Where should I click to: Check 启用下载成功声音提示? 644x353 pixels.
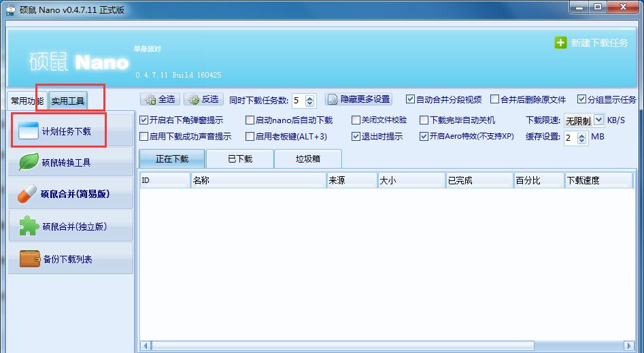(x=143, y=136)
